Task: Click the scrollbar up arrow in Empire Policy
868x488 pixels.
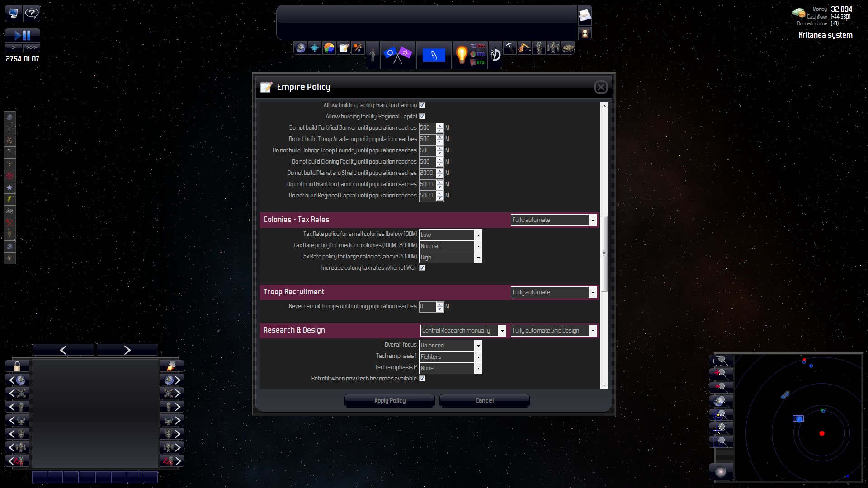Action: [604, 105]
